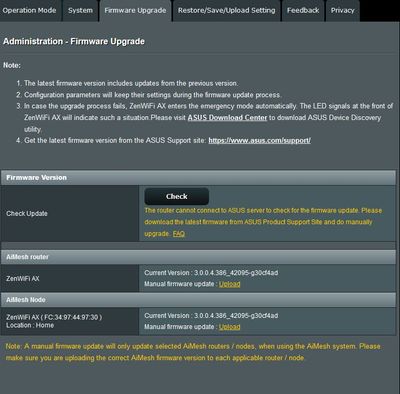Screen dimensions: 400x394
Task: Switch to the Operation Mode tab
Action: [x=30, y=11]
